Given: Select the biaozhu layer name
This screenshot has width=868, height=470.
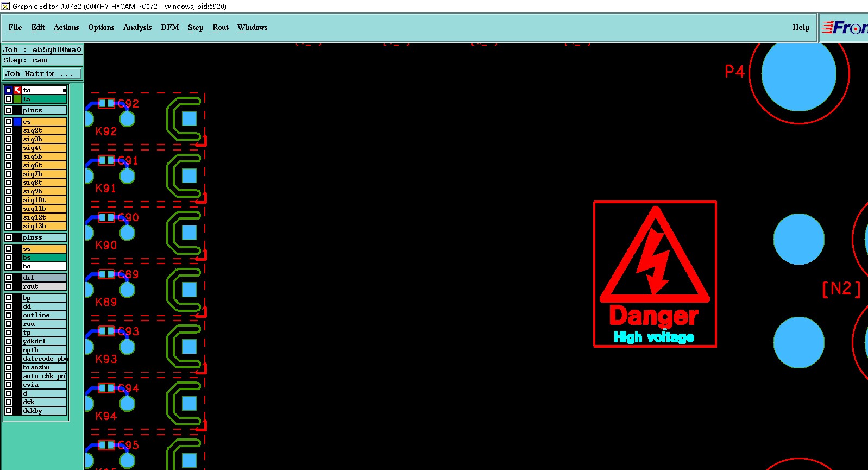Looking at the screenshot, I should 45,367.
